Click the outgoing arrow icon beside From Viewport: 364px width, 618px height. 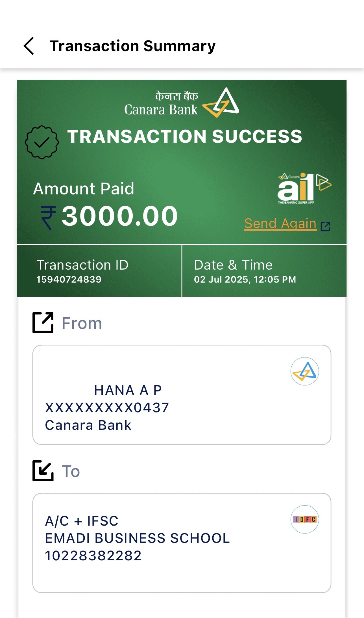tap(43, 323)
